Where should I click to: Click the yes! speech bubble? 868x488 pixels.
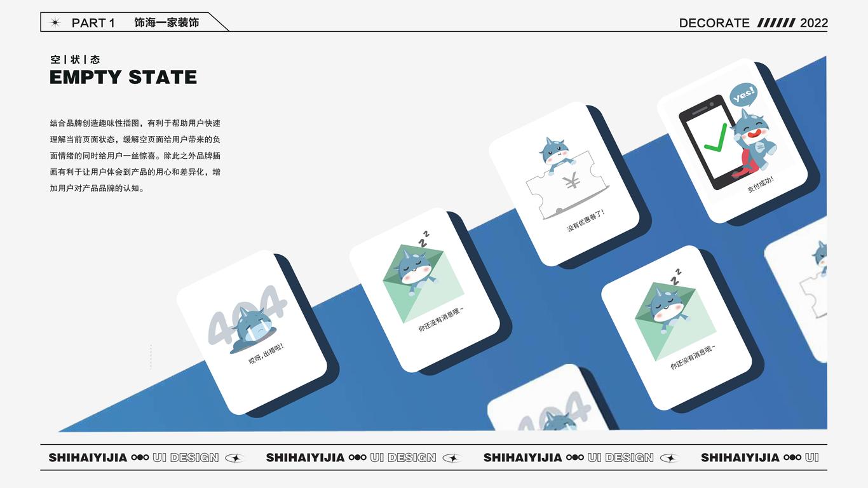743,95
